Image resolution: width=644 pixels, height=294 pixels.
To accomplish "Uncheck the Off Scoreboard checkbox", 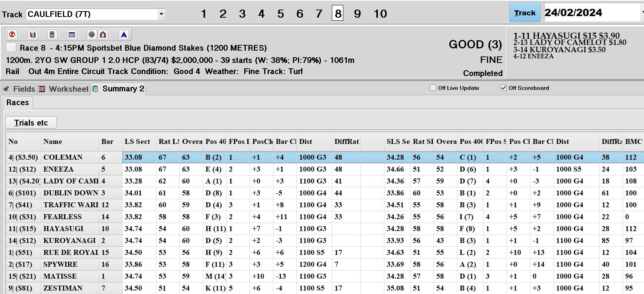I will tap(503, 88).
